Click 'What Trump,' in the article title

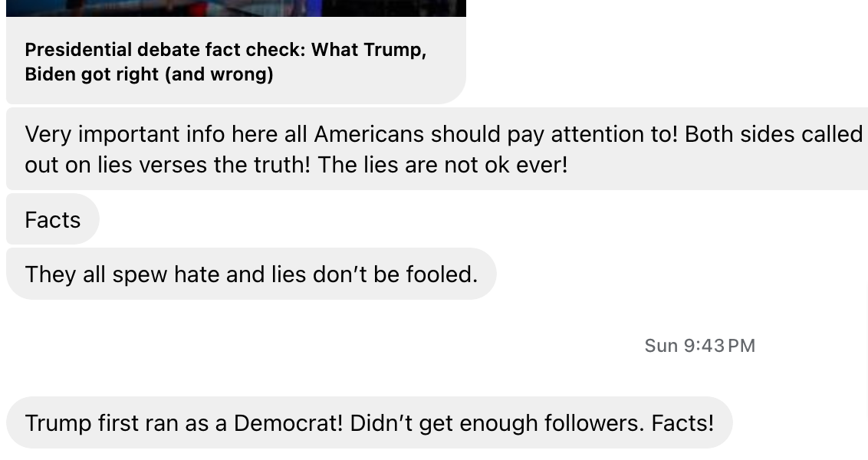click(369, 50)
